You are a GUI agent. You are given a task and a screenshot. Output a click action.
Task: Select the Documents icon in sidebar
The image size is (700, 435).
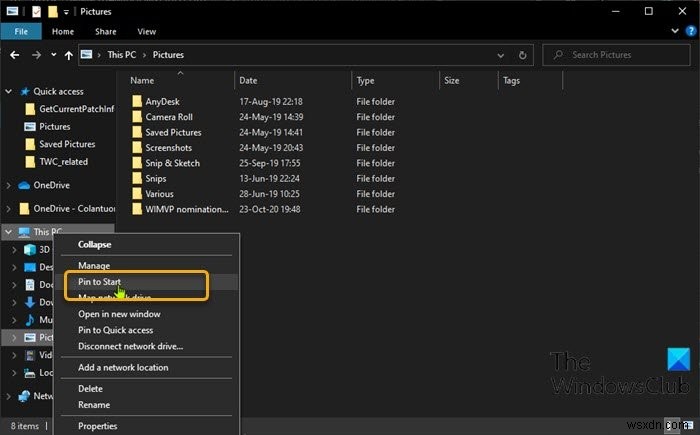coord(30,284)
